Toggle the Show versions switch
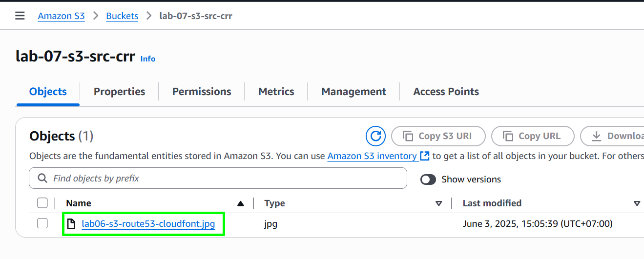Image resolution: width=644 pixels, height=259 pixels. (x=428, y=179)
